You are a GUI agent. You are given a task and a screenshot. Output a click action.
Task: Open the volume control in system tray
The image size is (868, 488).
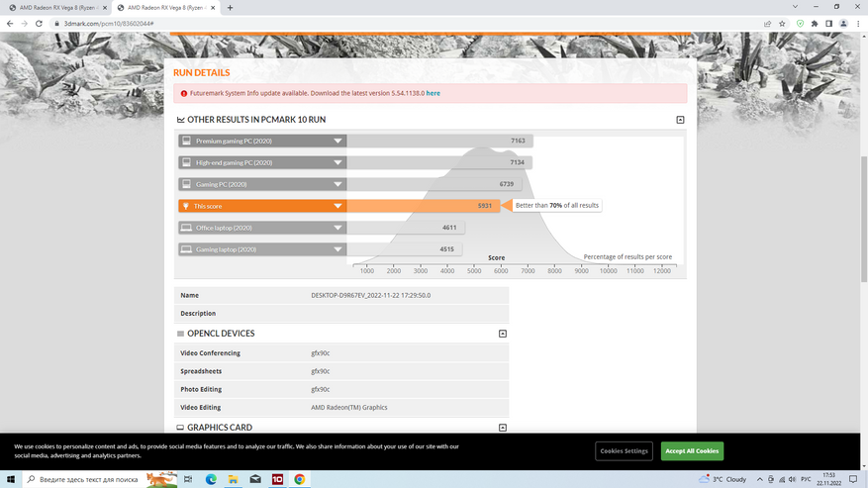(x=792, y=480)
